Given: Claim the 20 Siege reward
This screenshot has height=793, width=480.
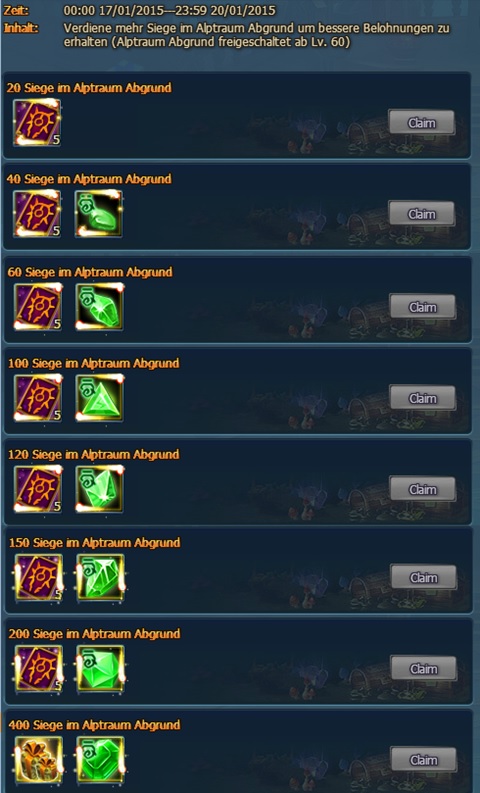Looking at the screenshot, I should point(421,122).
